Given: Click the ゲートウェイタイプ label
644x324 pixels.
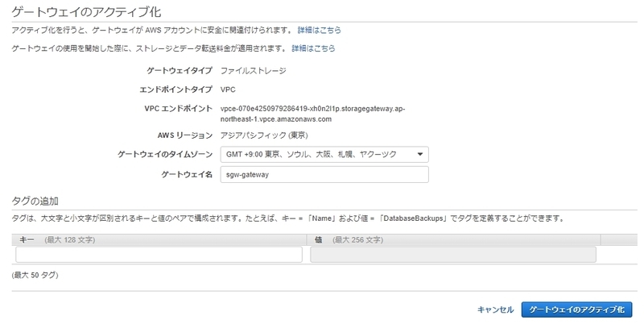Looking at the screenshot, I should (180, 71).
